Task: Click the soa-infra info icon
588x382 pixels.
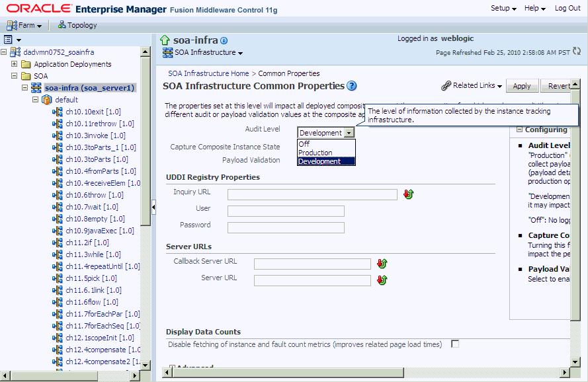Action: (224, 40)
